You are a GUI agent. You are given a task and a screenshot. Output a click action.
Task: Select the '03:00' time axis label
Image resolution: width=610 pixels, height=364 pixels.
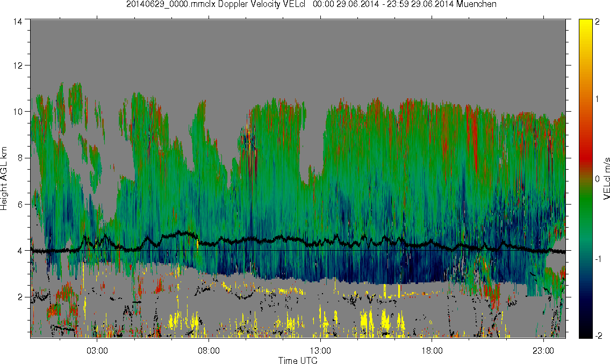click(x=97, y=351)
